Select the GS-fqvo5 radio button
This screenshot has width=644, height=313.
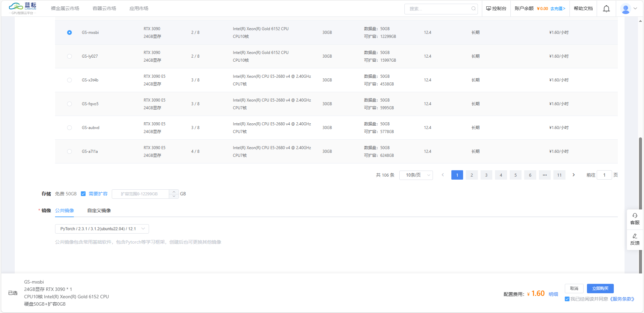[x=69, y=104]
